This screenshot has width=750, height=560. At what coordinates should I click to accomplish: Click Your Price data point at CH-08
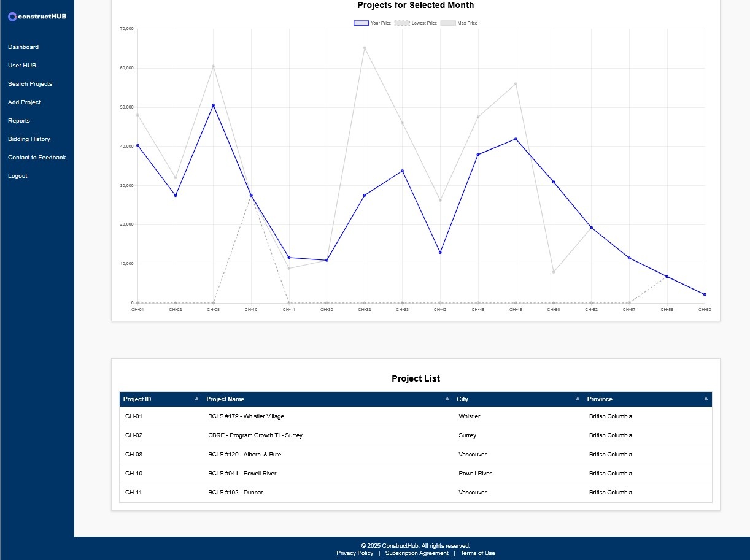coord(213,105)
